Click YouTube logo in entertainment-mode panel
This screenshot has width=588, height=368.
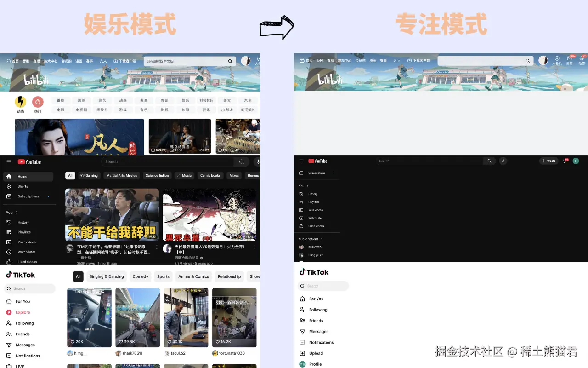tap(29, 162)
